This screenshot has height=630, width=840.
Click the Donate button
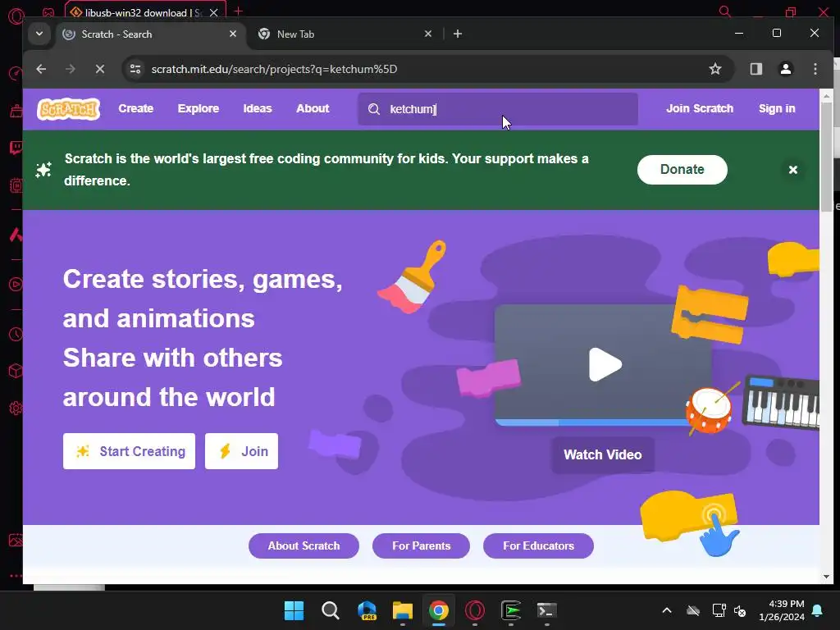pos(682,170)
